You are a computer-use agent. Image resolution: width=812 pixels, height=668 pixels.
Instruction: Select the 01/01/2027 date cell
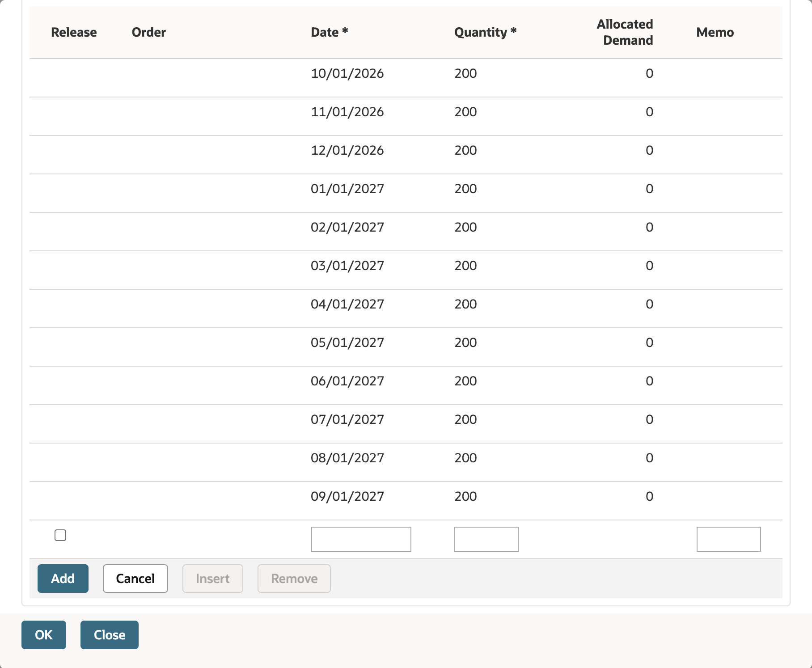(x=347, y=189)
